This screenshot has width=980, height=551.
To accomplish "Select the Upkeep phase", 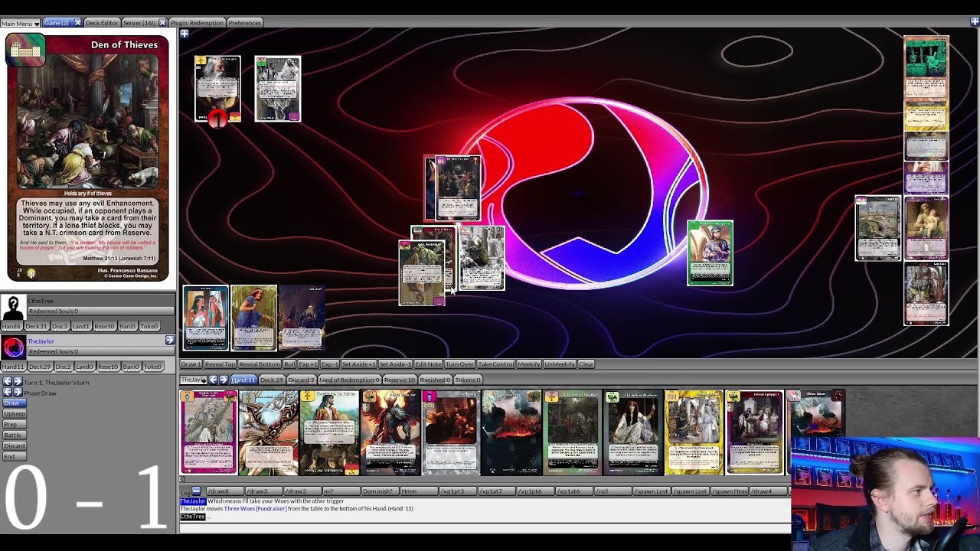I will (15, 413).
